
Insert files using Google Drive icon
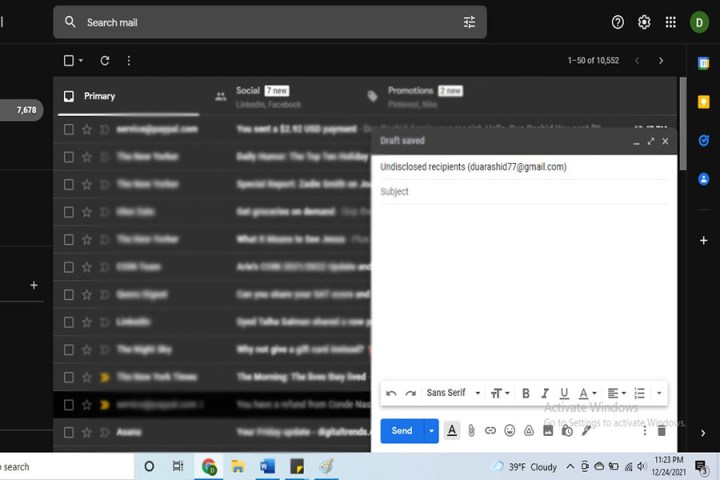coord(529,431)
